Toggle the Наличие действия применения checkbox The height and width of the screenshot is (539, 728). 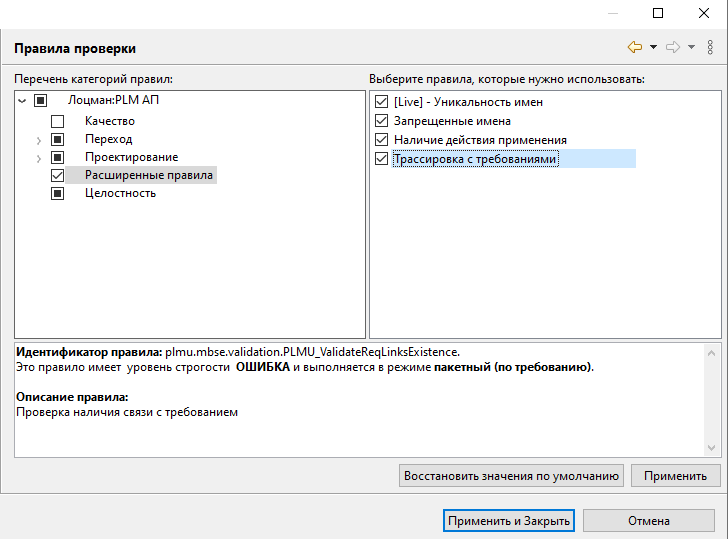click(381, 140)
